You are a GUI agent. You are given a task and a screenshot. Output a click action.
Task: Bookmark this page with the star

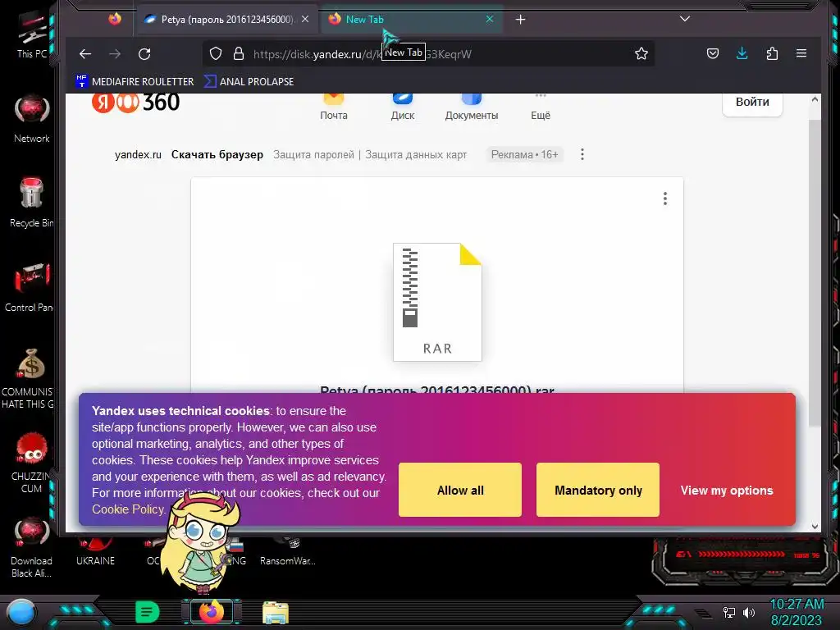641,53
